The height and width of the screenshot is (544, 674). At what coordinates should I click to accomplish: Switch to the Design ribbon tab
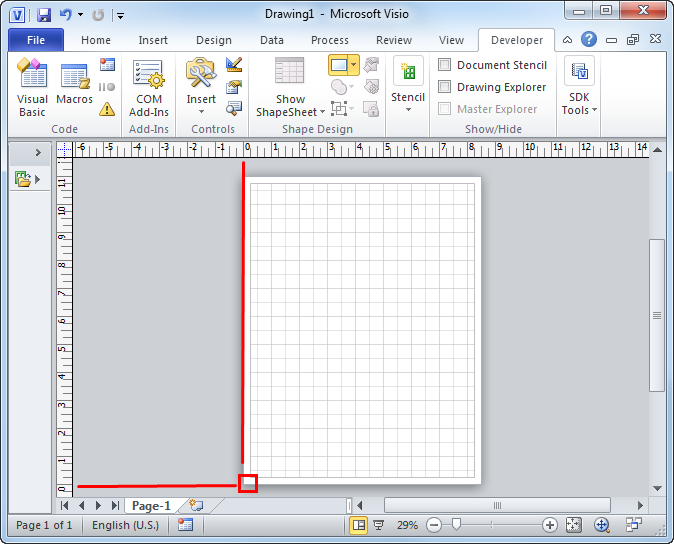213,41
